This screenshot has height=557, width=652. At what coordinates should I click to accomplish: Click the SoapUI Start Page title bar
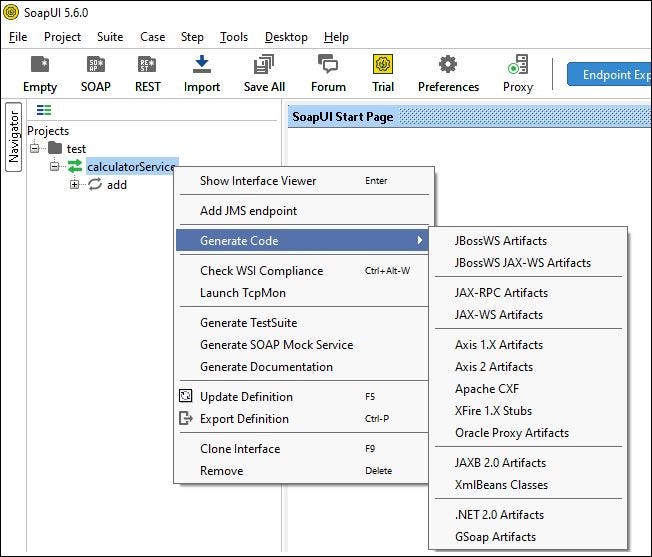[x=469, y=116]
